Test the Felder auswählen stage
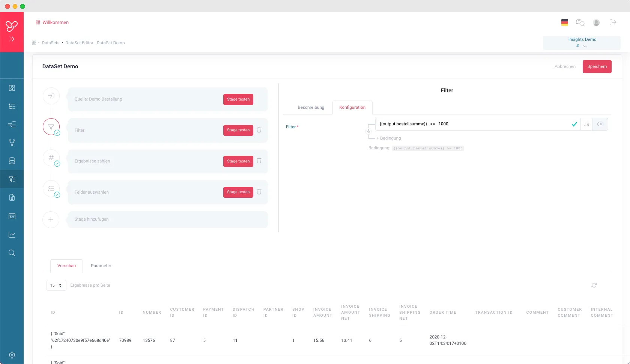Image resolution: width=630 pixels, height=364 pixels. 238,192
